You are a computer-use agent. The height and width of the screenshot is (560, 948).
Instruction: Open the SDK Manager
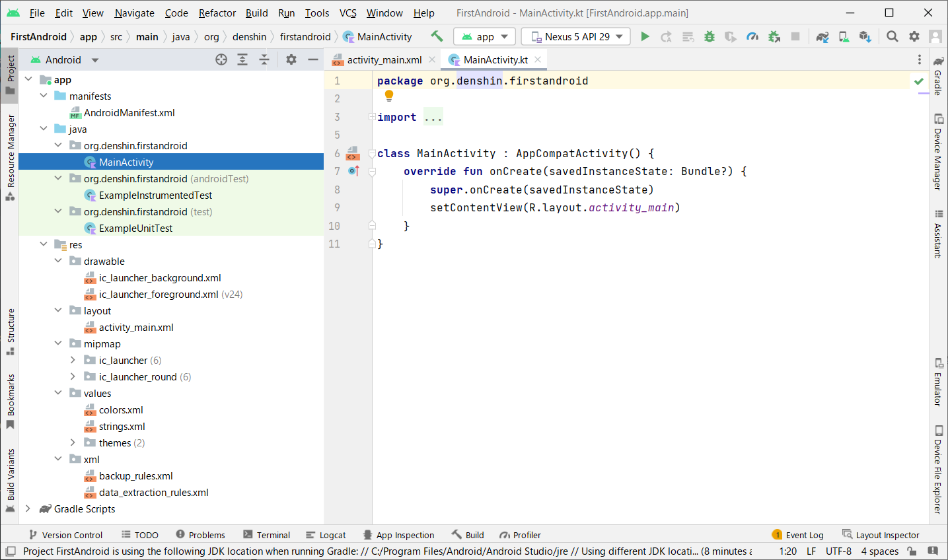865,36
